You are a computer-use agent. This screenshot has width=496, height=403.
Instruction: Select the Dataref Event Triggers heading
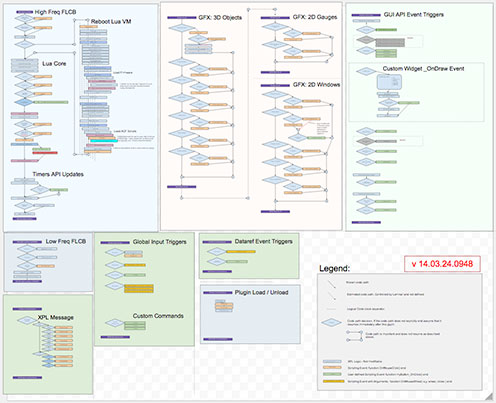click(x=264, y=241)
